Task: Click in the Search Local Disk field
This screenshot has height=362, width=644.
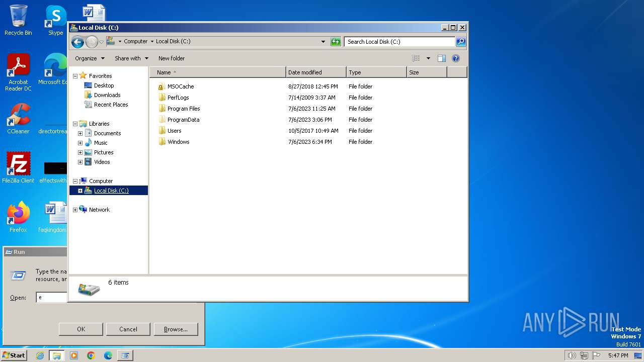Action: (x=399, y=42)
